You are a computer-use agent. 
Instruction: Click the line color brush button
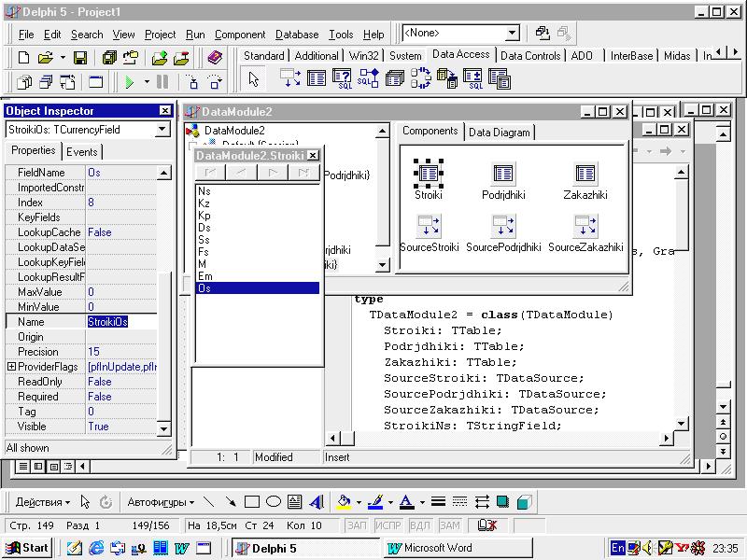coord(375,502)
